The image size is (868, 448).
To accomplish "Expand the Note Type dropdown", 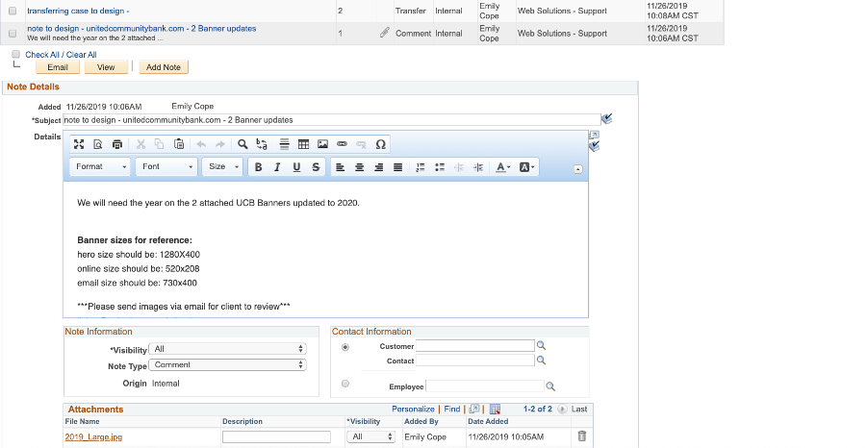I will pos(229,365).
